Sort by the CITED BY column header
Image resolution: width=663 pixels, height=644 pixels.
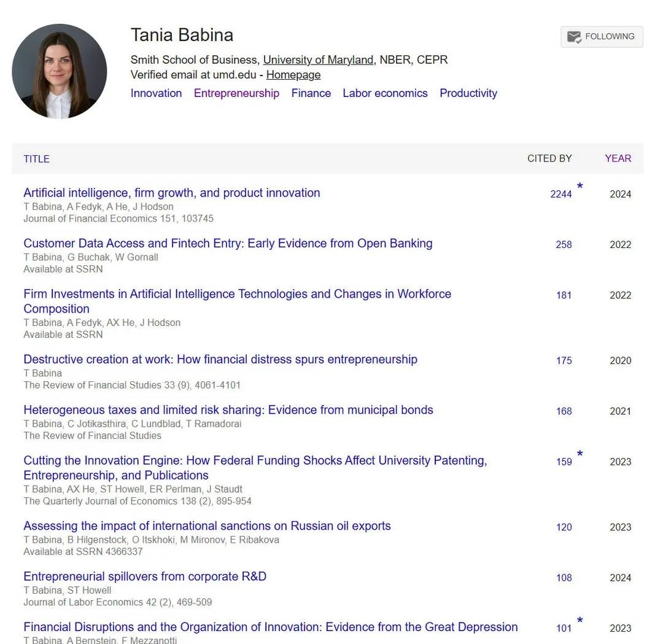click(x=549, y=158)
